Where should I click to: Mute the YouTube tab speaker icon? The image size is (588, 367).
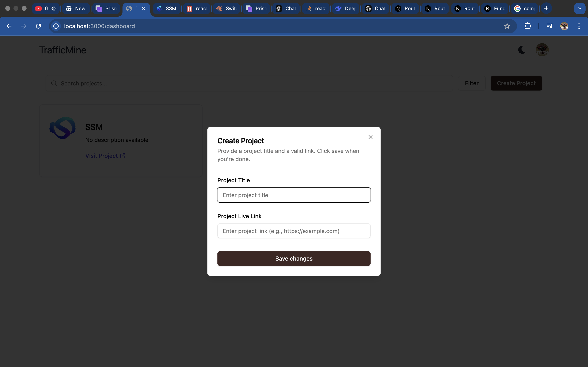point(53,9)
